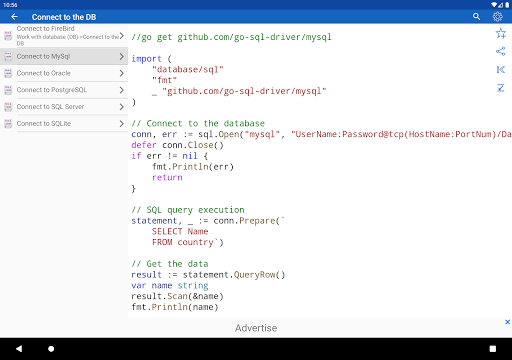This screenshot has height=360, width=512.
Task: Select Connect to MySql item
Action: pyautogui.click(x=64, y=56)
